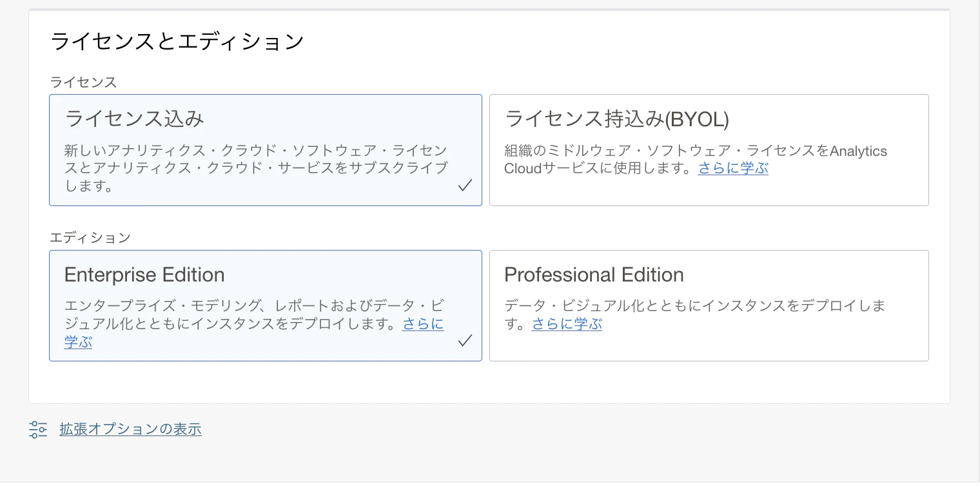The height and width of the screenshot is (487, 980).
Task: Click the Professional Edition description text
Action: (695, 314)
